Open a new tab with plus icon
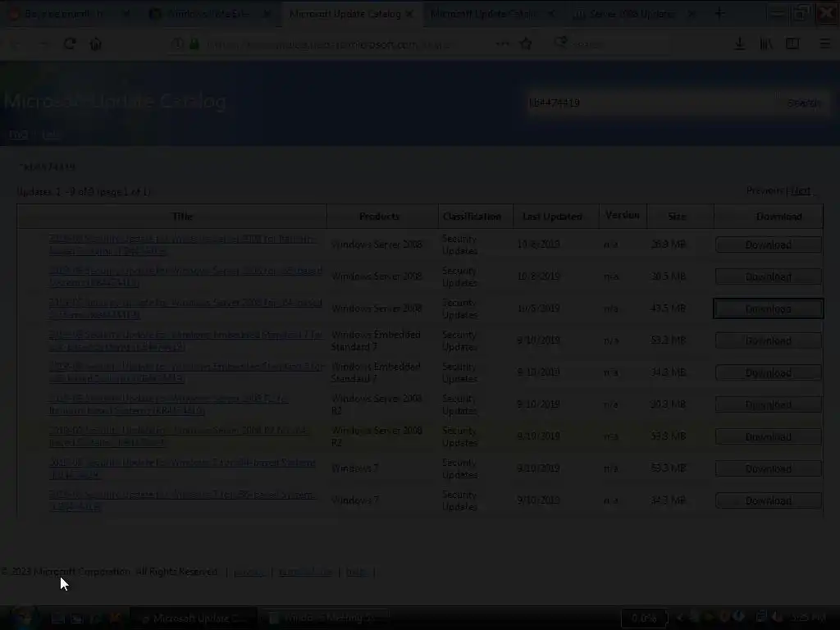Screen dimensions: 840x630 [x=719, y=14]
